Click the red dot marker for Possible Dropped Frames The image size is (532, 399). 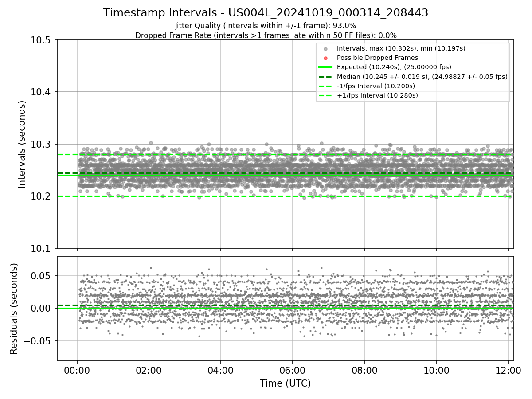click(x=325, y=58)
